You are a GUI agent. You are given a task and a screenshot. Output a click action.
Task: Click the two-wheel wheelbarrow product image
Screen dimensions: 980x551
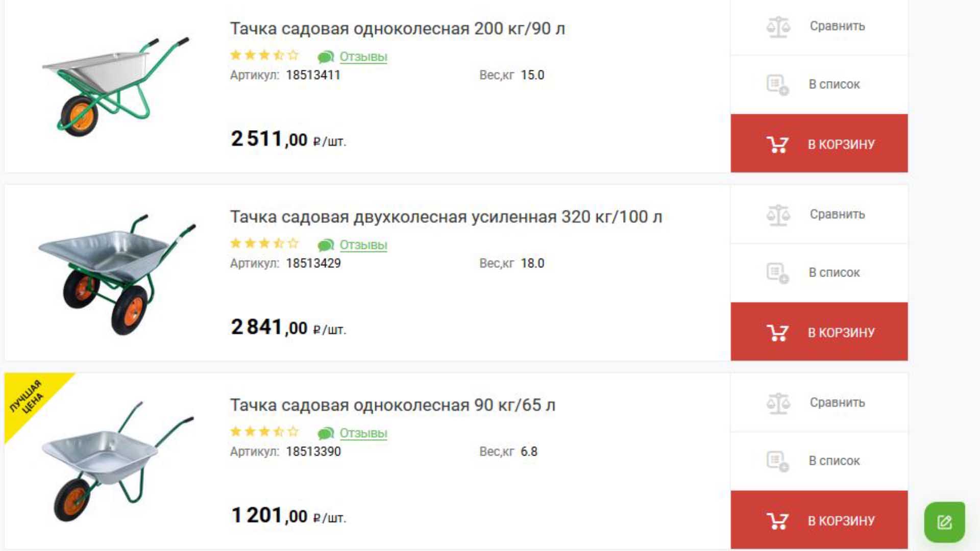116,274
